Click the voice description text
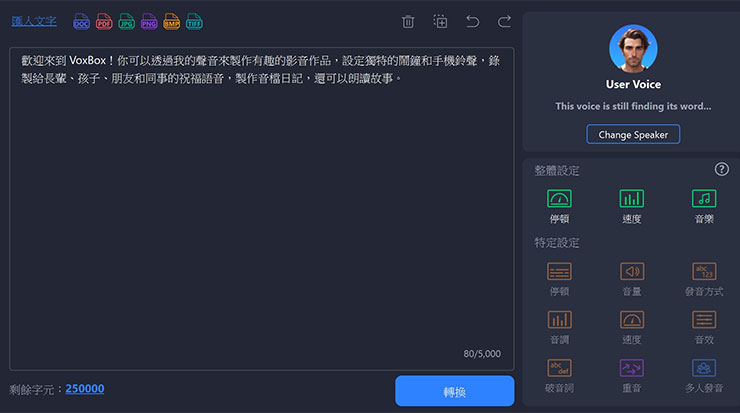740x413 pixels. coord(633,106)
